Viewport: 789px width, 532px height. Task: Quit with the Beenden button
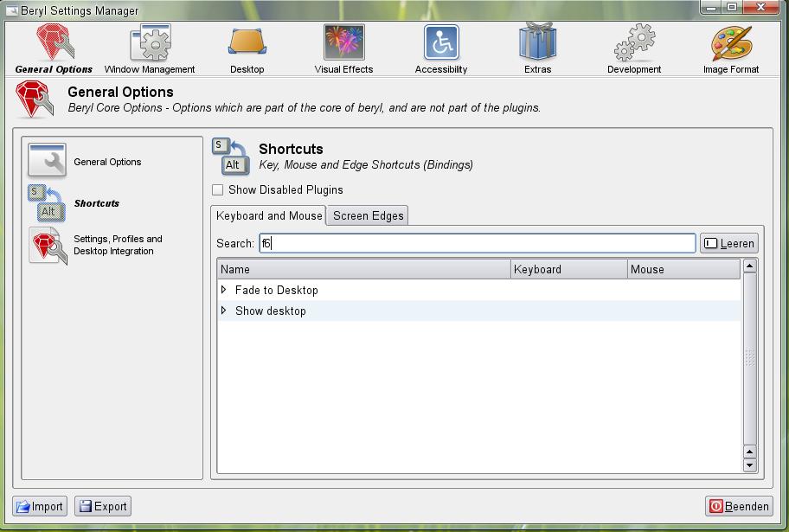click(x=739, y=506)
